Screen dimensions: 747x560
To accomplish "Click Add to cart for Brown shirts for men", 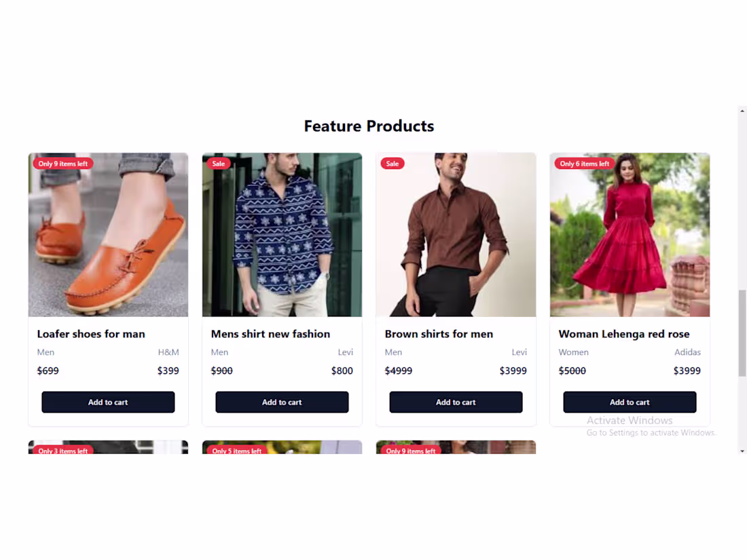I will (x=456, y=402).
